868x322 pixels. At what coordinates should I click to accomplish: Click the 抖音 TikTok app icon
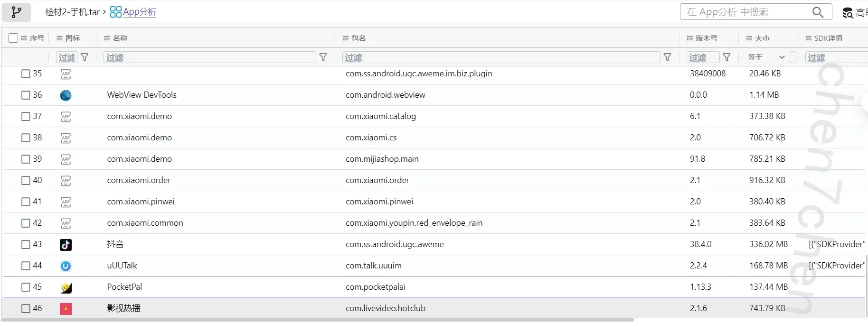click(66, 245)
